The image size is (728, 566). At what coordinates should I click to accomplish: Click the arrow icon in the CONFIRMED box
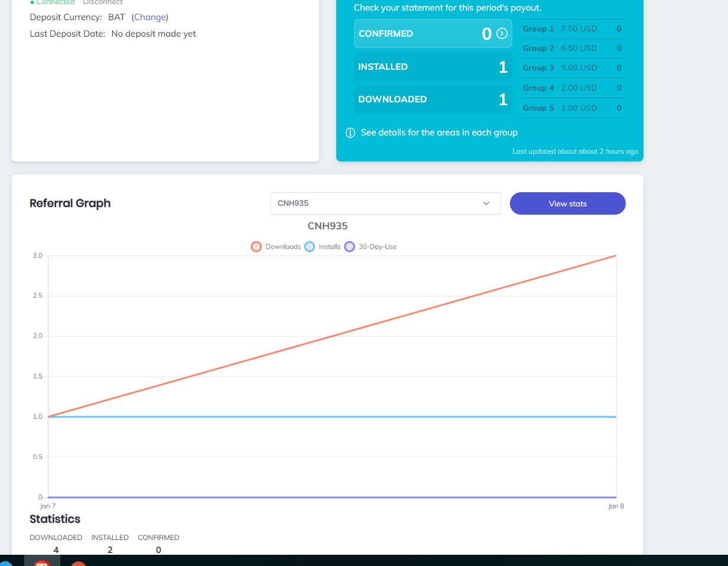click(x=502, y=34)
